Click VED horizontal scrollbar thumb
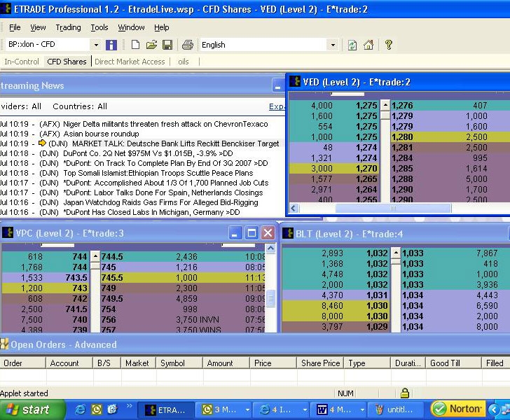This screenshot has width=510, height=420. click(393, 209)
